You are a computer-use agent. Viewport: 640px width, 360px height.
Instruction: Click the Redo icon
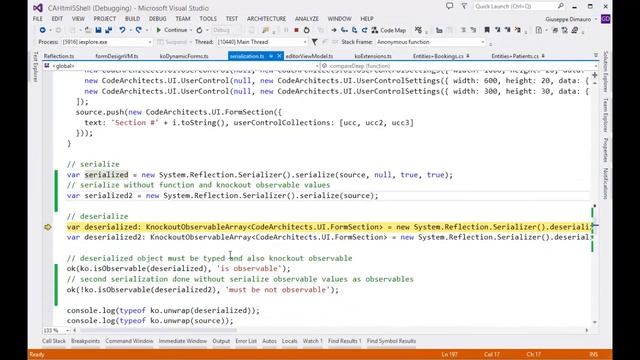tap(139, 30)
